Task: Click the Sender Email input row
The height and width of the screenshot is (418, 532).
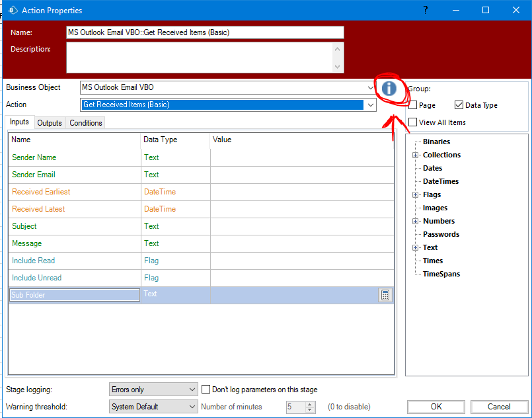Action: click(201, 175)
